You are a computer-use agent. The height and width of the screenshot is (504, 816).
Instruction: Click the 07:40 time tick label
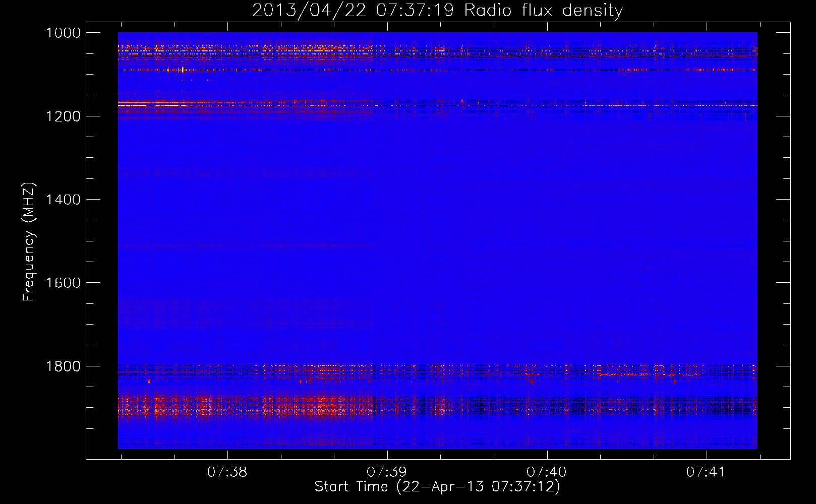pyautogui.click(x=547, y=472)
